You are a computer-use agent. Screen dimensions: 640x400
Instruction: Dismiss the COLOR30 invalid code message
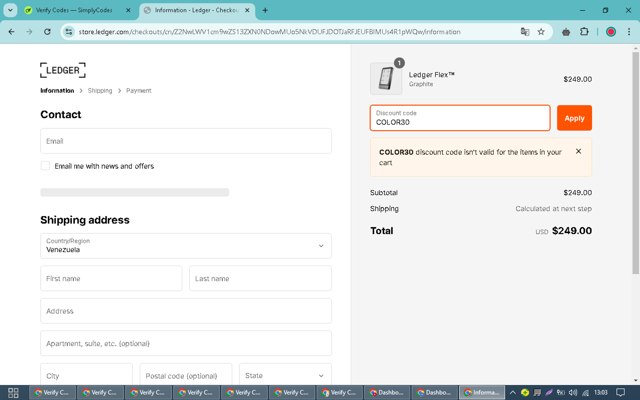click(578, 151)
